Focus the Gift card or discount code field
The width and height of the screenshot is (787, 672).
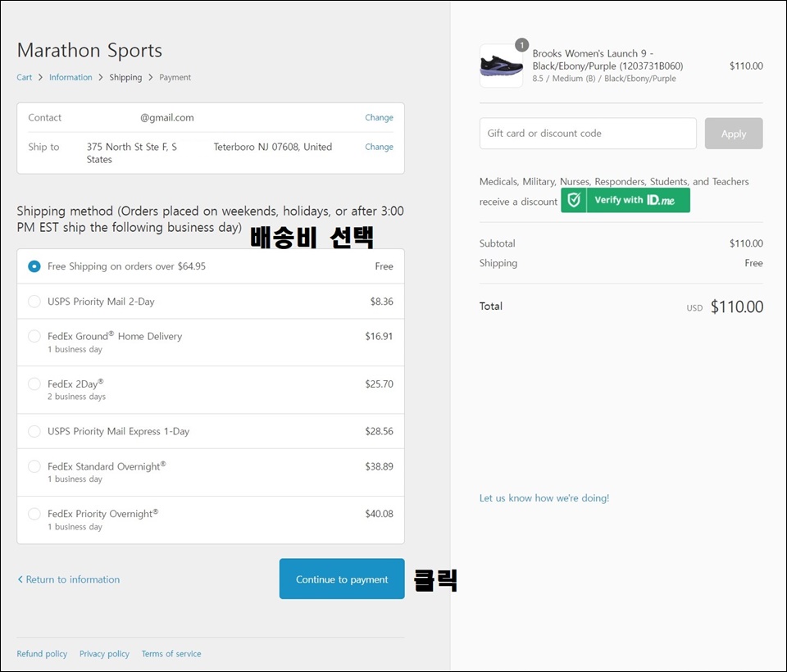tap(588, 134)
